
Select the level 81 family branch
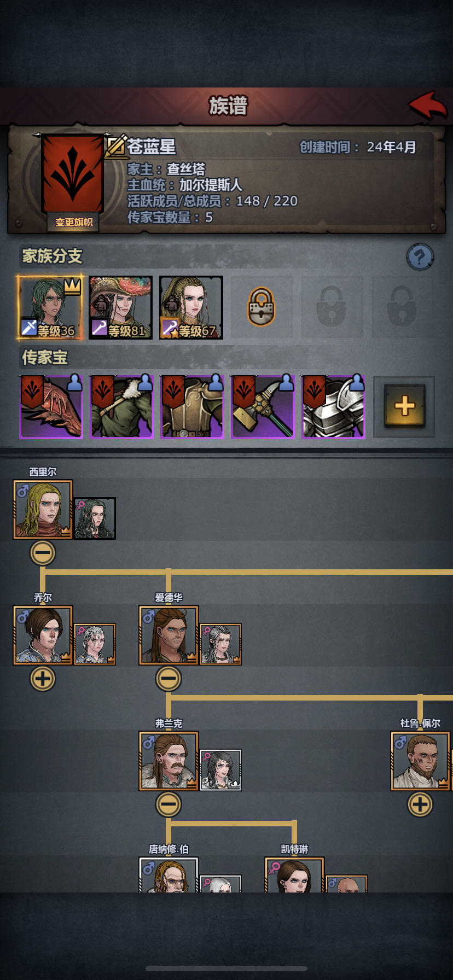tap(121, 307)
